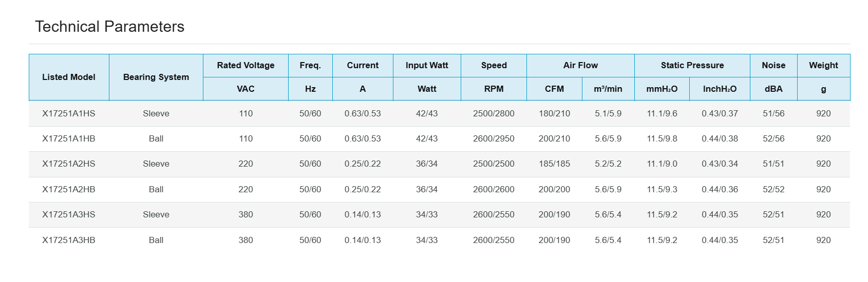This screenshot has width=868, height=282.
Task: Select model X17251A1HS in the table
Action: coord(69,113)
